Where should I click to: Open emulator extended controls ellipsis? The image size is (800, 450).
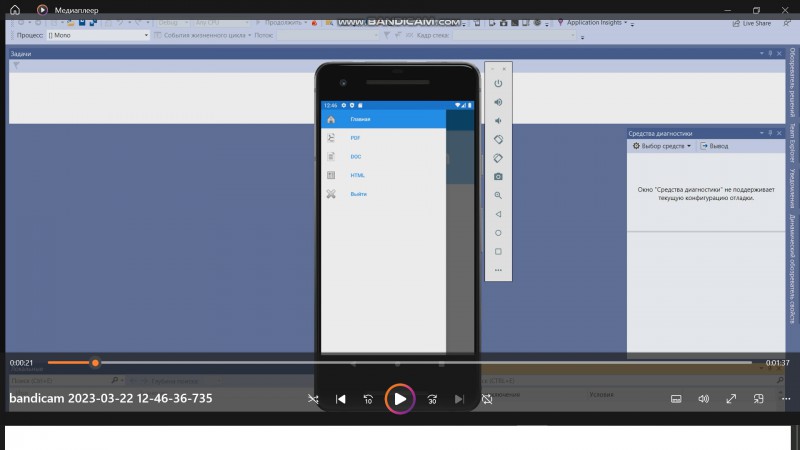click(x=498, y=270)
